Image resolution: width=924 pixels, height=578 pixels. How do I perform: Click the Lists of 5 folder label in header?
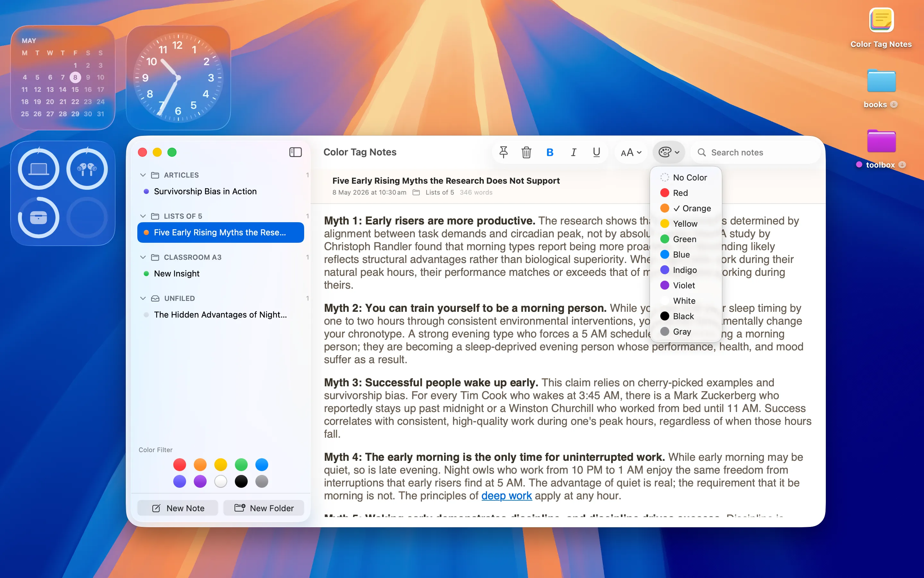point(440,192)
